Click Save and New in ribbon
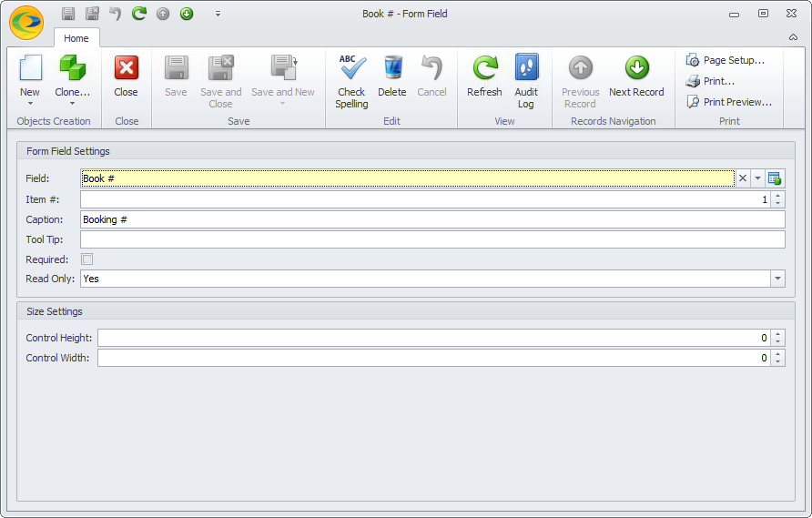This screenshot has width=812, height=518. click(283, 76)
